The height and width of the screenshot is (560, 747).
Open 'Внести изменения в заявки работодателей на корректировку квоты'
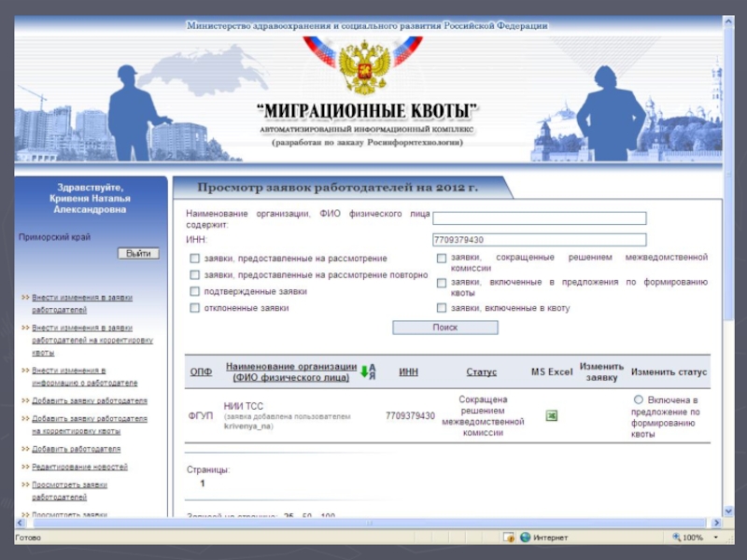92,341
